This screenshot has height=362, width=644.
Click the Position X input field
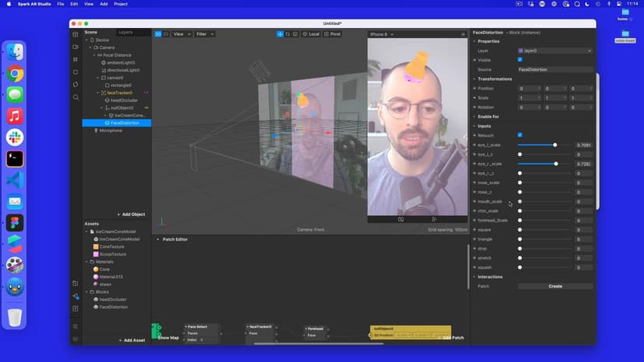(529, 89)
